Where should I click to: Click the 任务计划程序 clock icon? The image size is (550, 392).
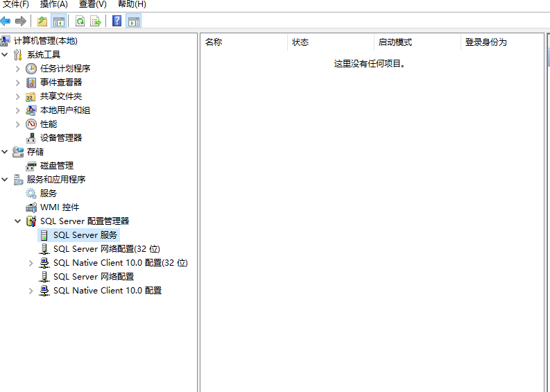coord(31,69)
